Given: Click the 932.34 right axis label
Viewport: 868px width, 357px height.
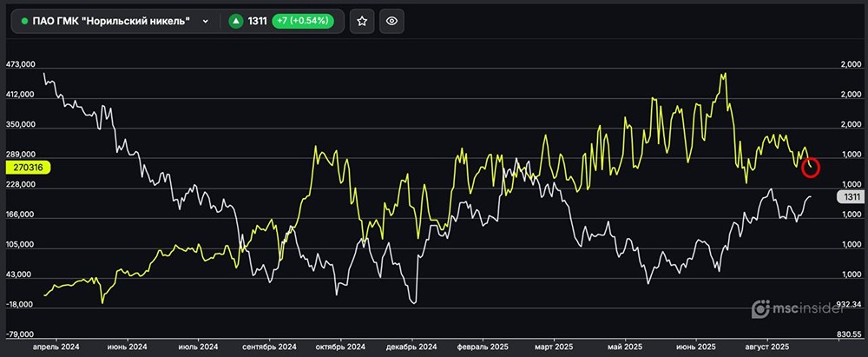Looking at the screenshot, I should (x=850, y=305).
